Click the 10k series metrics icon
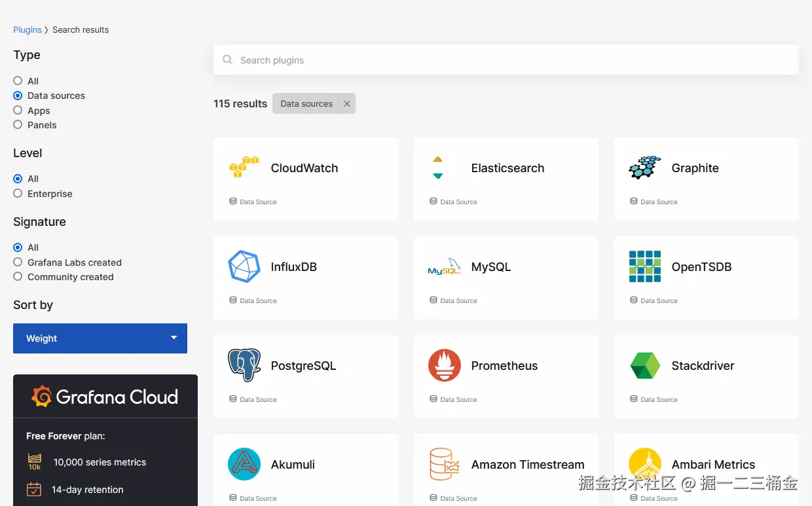The image size is (812, 506). 34,462
